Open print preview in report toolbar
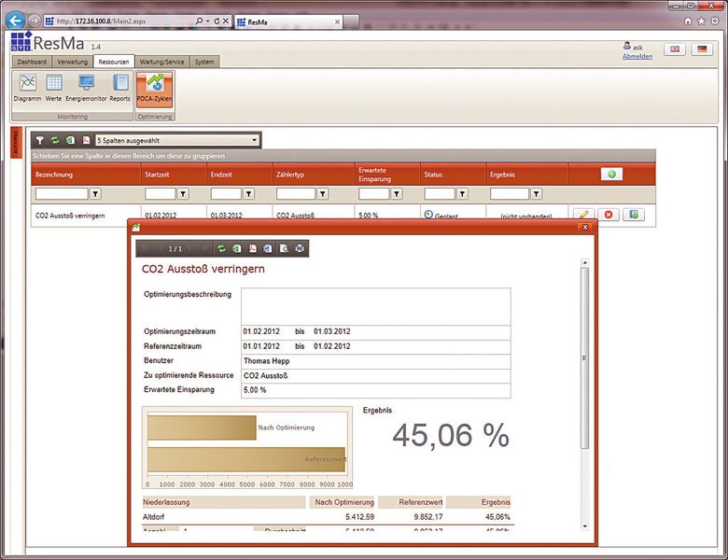728x560 pixels. point(284,248)
